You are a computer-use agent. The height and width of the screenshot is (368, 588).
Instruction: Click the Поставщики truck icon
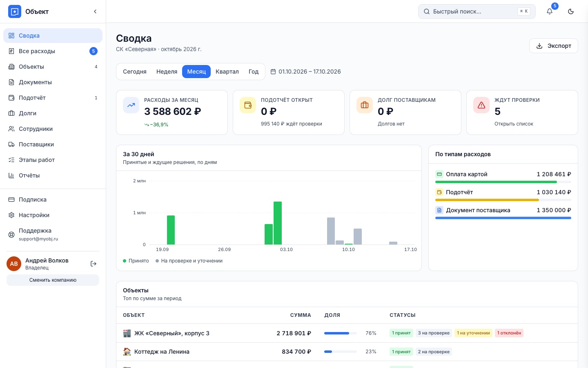11,144
